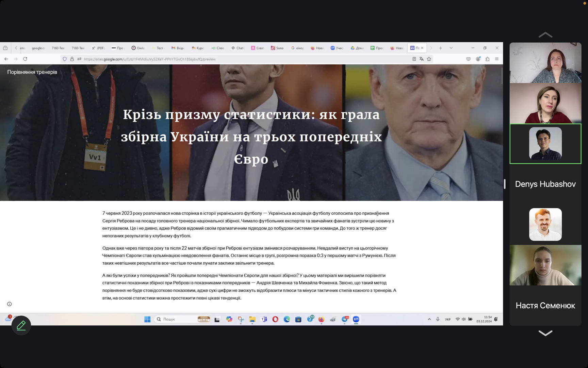
Task: Click the translate page icon
Action: click(x=421, y=59)
